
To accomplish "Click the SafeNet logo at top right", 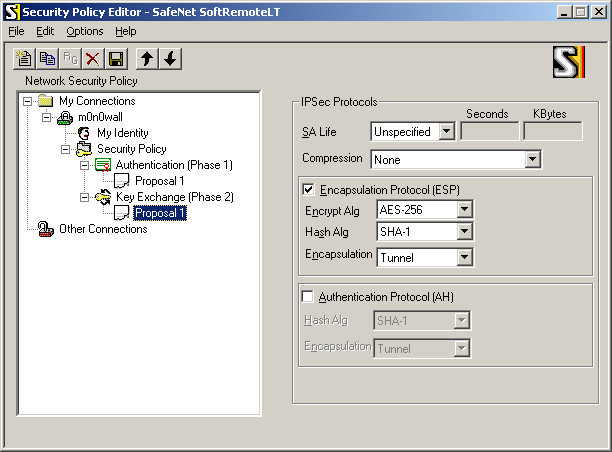I will pos(569,62).
